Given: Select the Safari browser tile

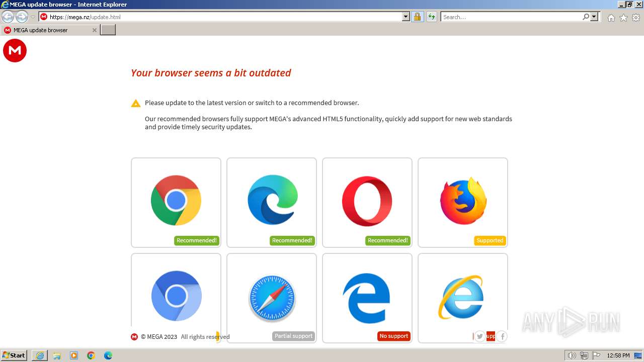Looking at the screenshot, I should tap(272, 298).
